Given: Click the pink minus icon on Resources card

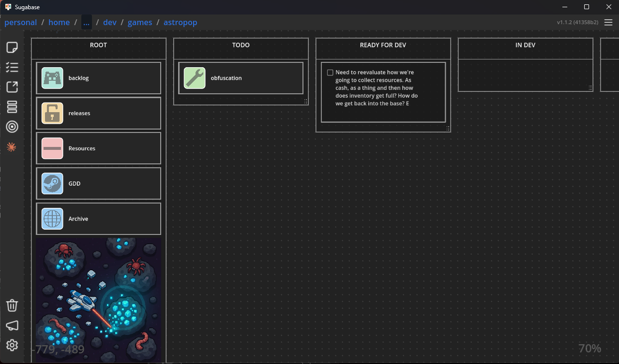Looking at the screenshot, I should point(52,148).
